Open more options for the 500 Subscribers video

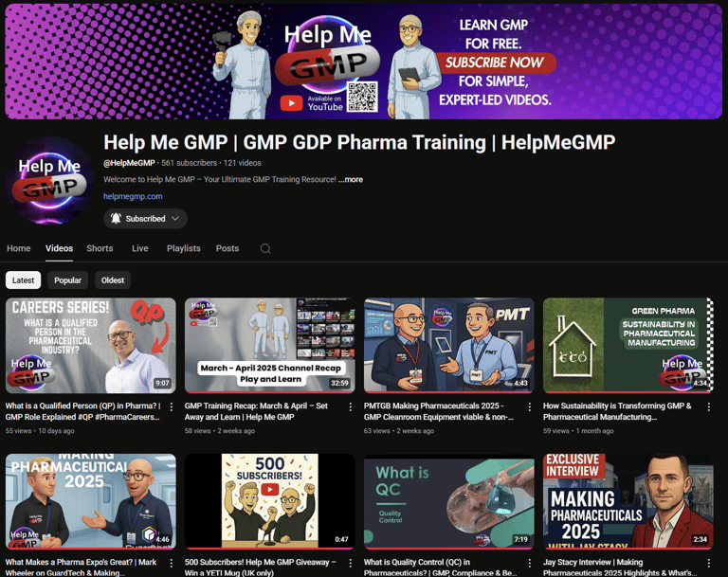click(x=351, y=563)
